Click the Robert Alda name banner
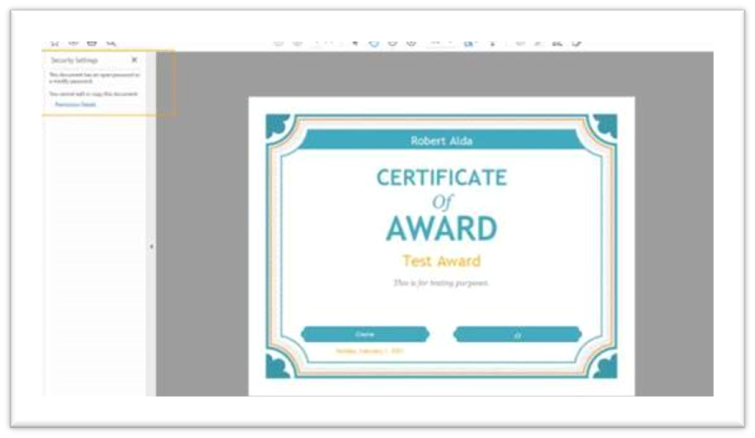This screenshot has height=438, width=755. [442, 141]
